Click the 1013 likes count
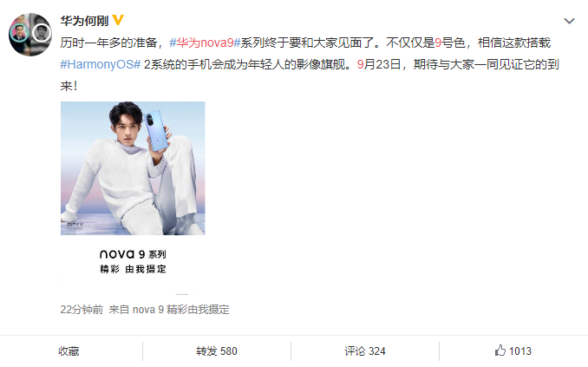This screenshot has height=367, width=588. (520, 351)
